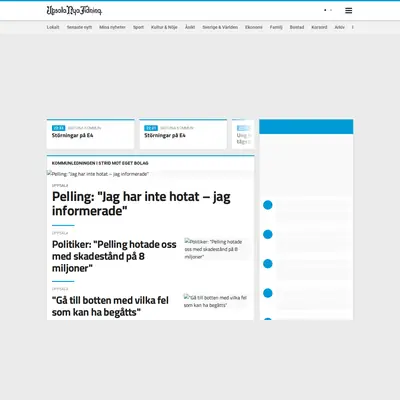Open the Bostad section
This screenshot has width=400, height=400.
297,27
